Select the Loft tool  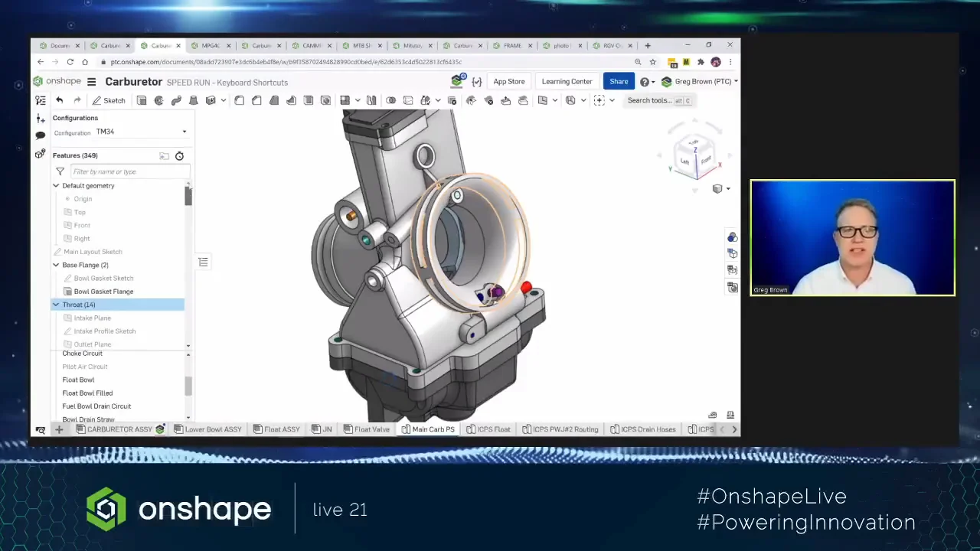coord(193,100)
